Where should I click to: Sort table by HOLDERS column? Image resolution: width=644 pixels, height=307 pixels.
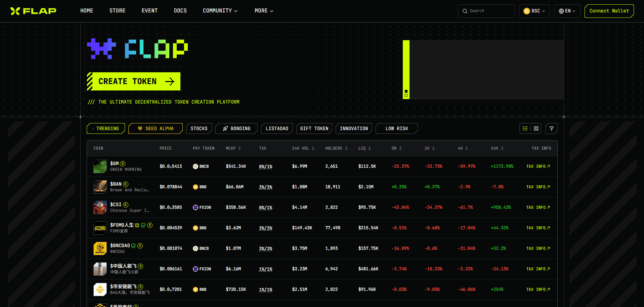click(x=337, y=148)
